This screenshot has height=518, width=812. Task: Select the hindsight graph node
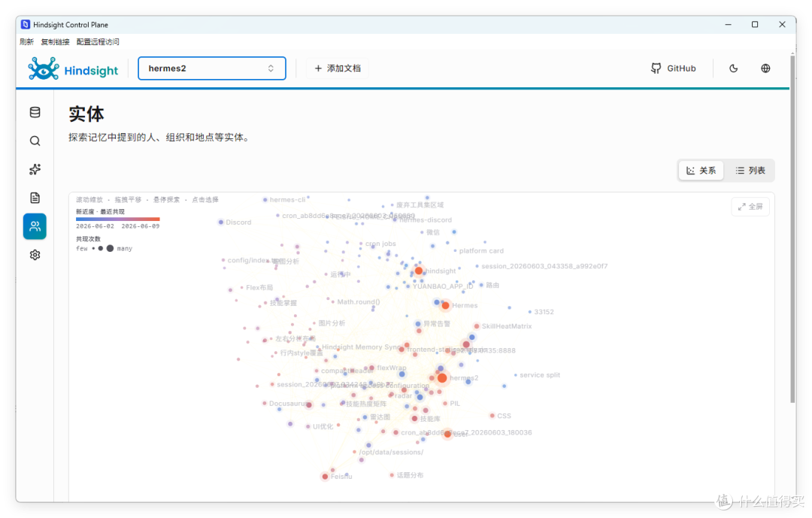419,271
